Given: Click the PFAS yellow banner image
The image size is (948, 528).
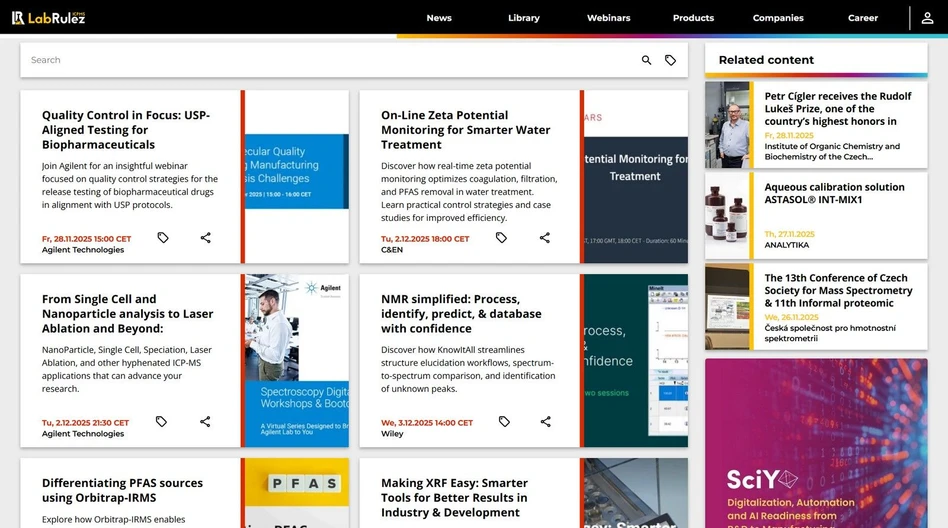Looking at the screenshot, I should (x=297, y=493).
